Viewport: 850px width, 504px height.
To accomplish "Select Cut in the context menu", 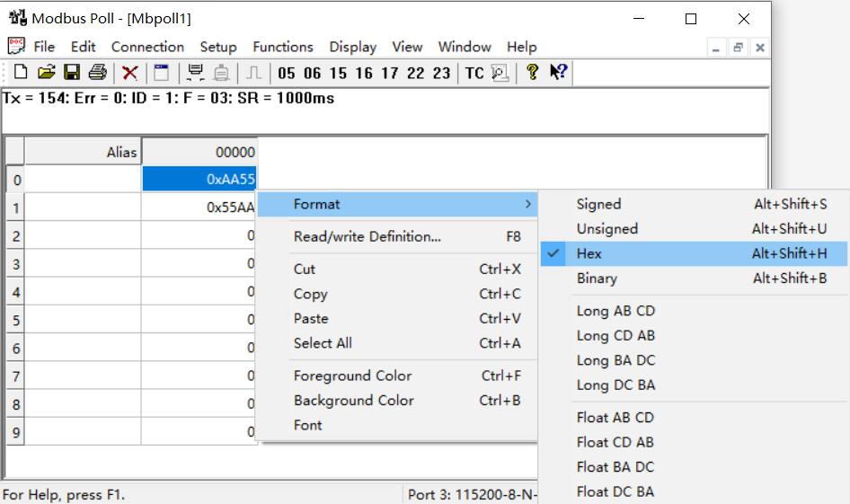I will coord(397,270).
